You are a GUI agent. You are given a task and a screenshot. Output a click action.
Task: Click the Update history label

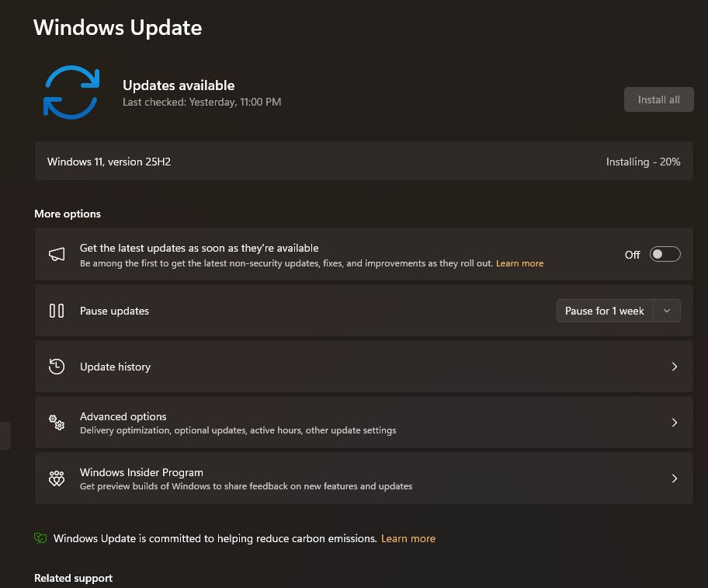(115, 367)
